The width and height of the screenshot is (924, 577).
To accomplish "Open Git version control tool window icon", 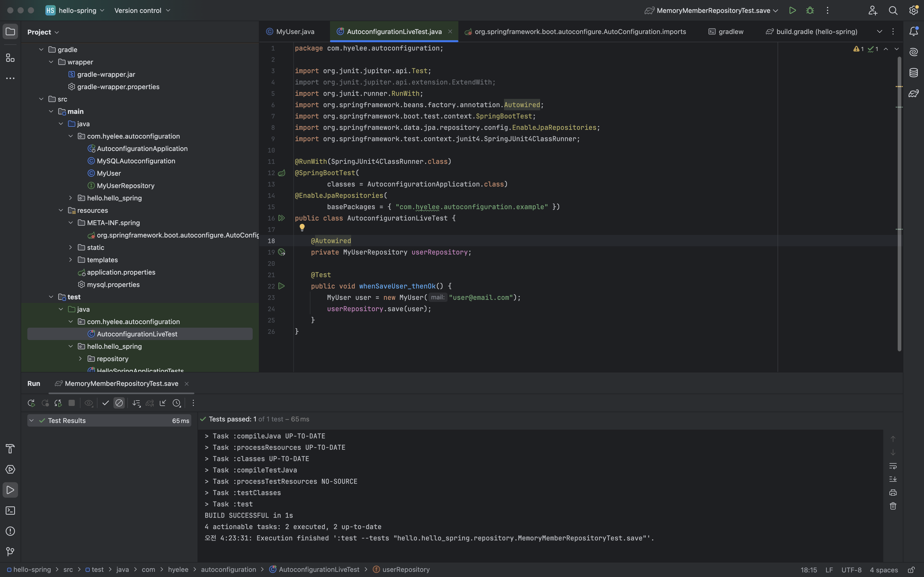I will (10, 552).
